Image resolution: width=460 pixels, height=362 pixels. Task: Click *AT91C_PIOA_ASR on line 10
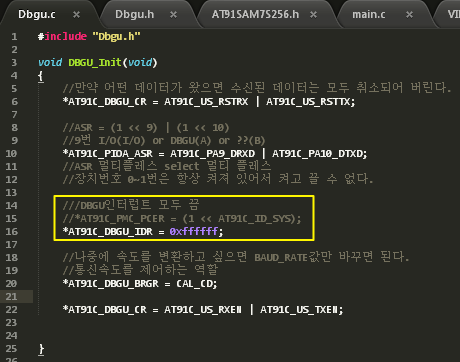(x=108, y=153)
